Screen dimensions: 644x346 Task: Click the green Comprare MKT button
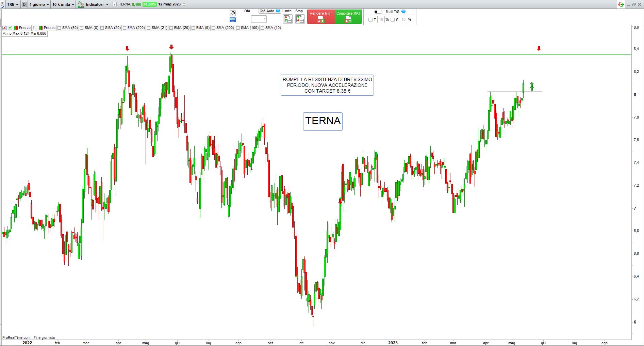[x=348, y=17]
